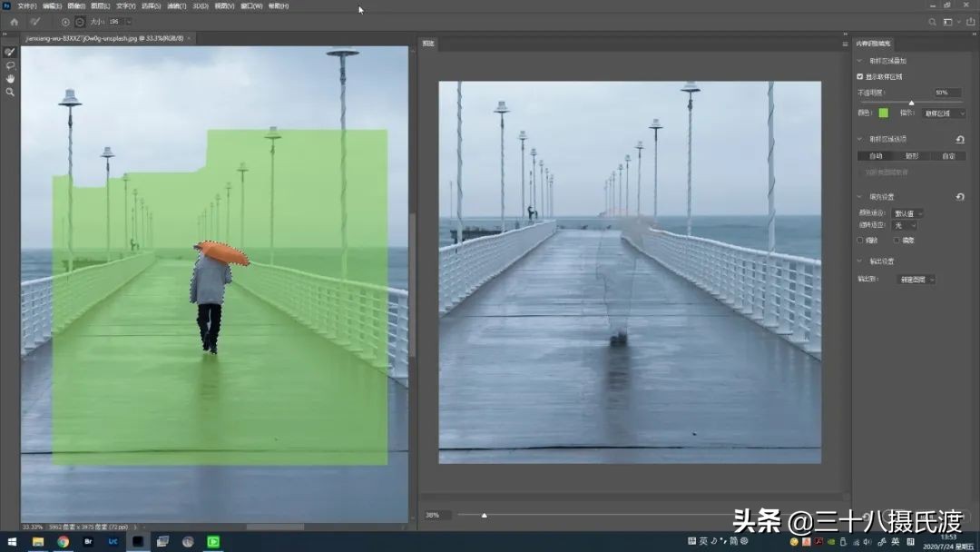
Task: Click the 预览 panel tab
Action: 426,42
